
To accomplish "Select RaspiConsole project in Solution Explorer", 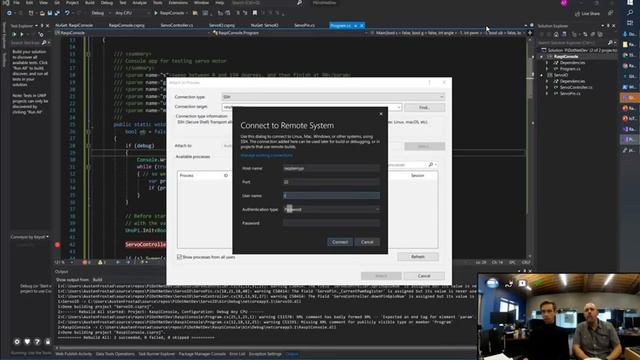I will pos(565,56).
